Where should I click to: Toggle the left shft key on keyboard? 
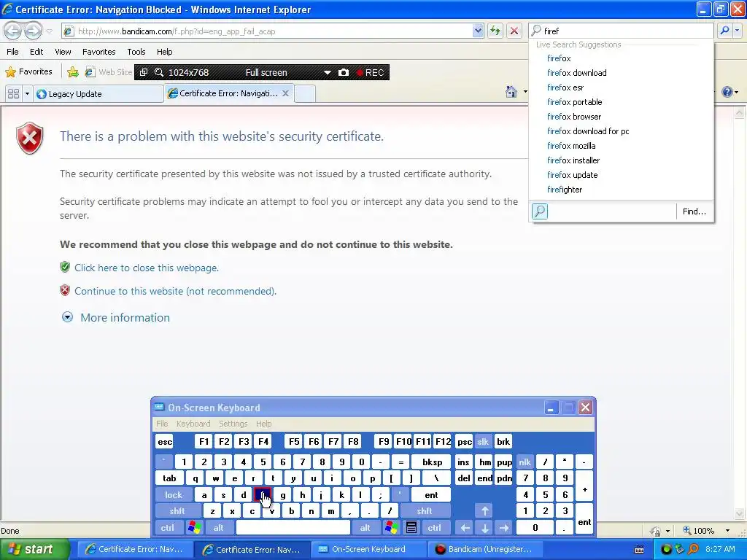click(177, 511)
